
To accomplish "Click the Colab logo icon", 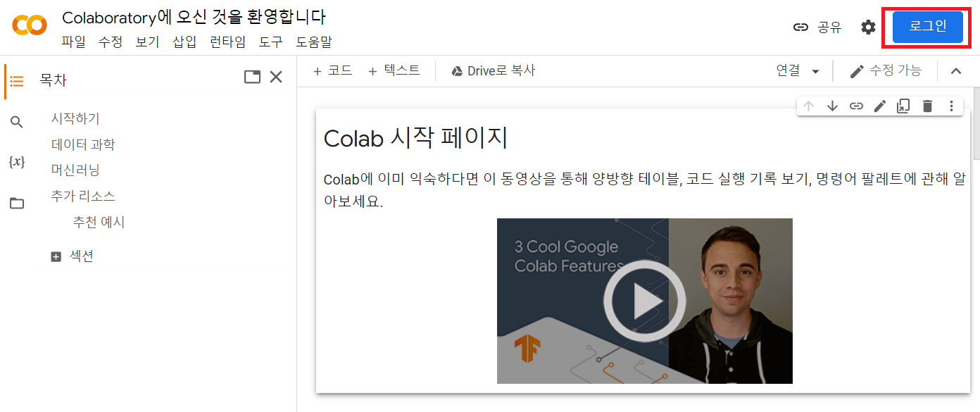I will [30, 26].
